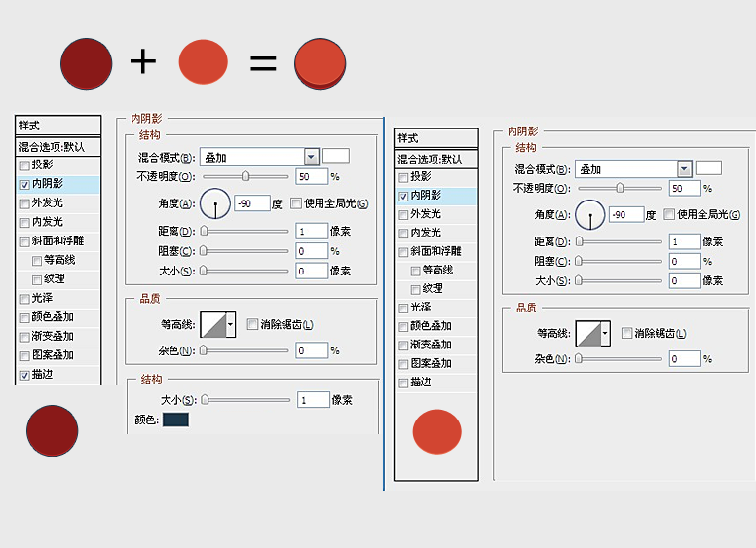Viewport: 756px width, 548px height.
Task: Click left panel inner shadow color swatch
Action: pyautogui.click(x=336, y=156)
